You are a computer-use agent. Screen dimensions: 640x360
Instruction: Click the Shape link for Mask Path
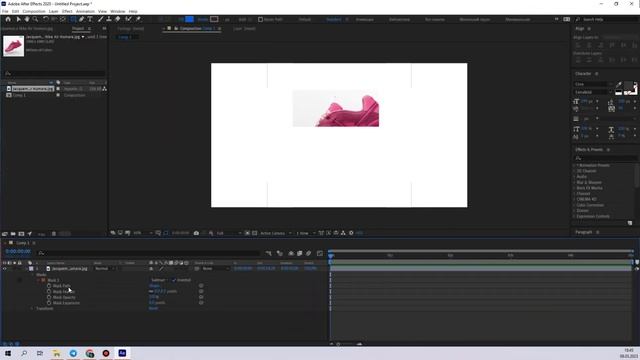point(154,286)
